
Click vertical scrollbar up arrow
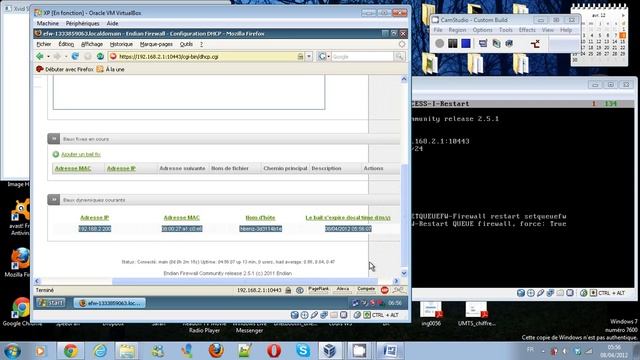tap(404, 79)
